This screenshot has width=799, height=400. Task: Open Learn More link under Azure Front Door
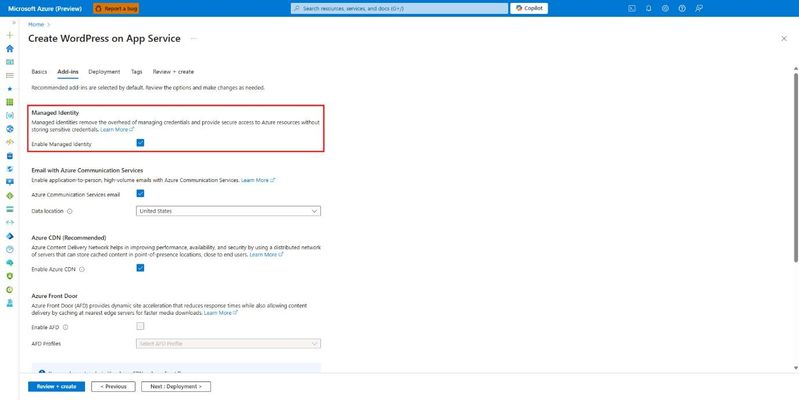click(221, 313)
